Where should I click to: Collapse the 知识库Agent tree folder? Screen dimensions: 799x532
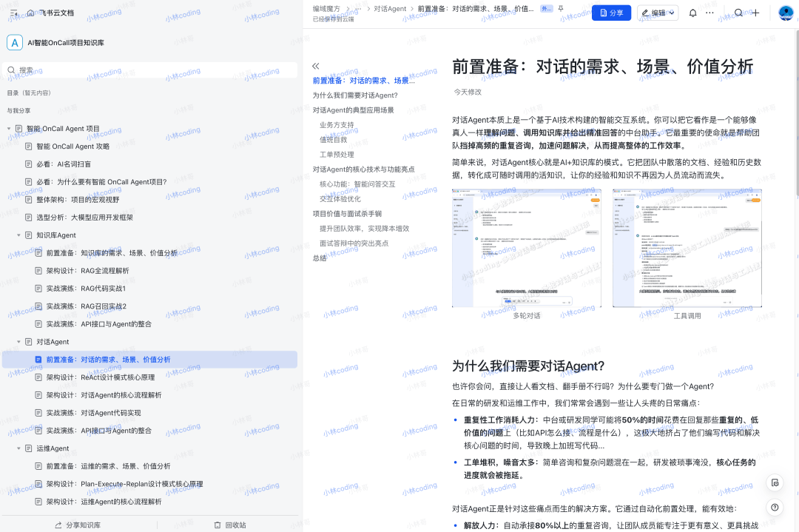19,235
